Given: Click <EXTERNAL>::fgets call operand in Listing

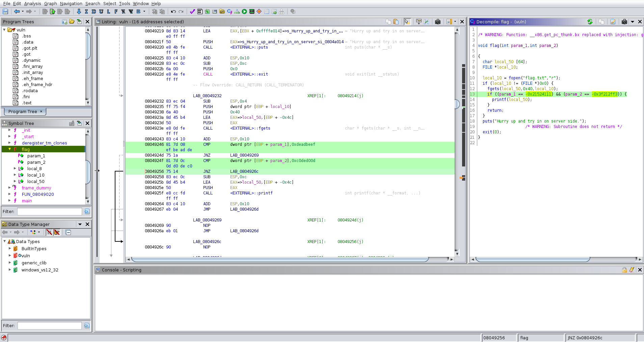Looking at the screenshot, I should pos(250,128).
